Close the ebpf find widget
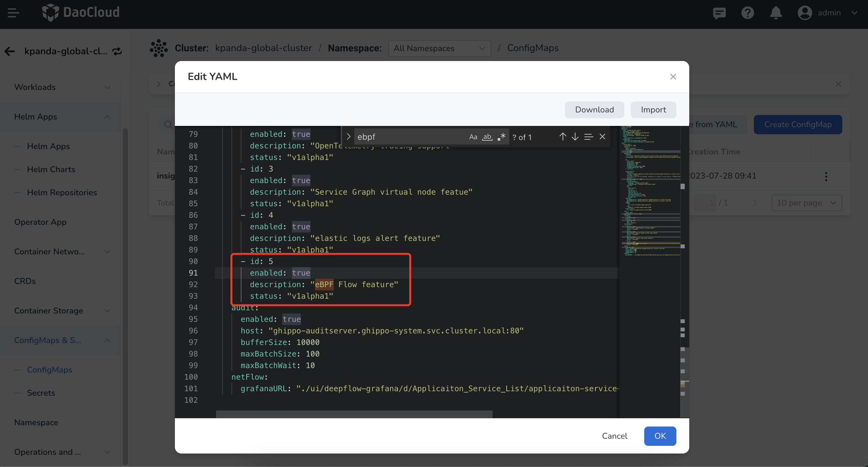 (602, 137)
